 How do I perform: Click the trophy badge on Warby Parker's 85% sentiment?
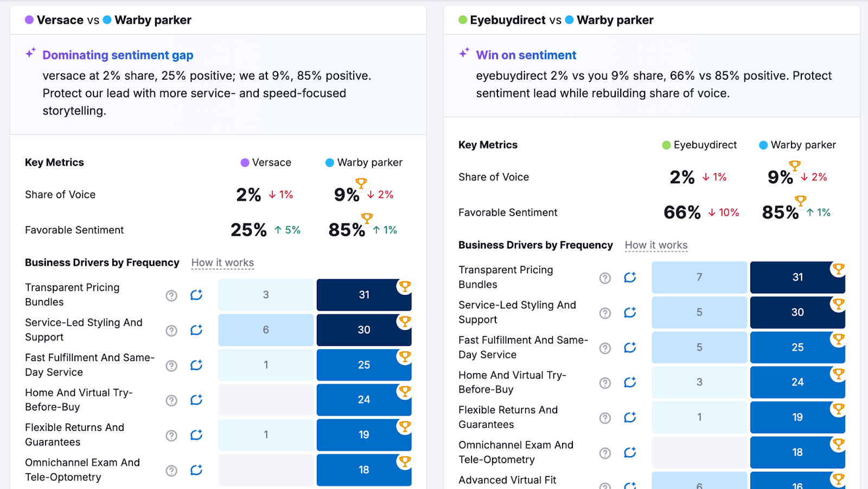367,219
